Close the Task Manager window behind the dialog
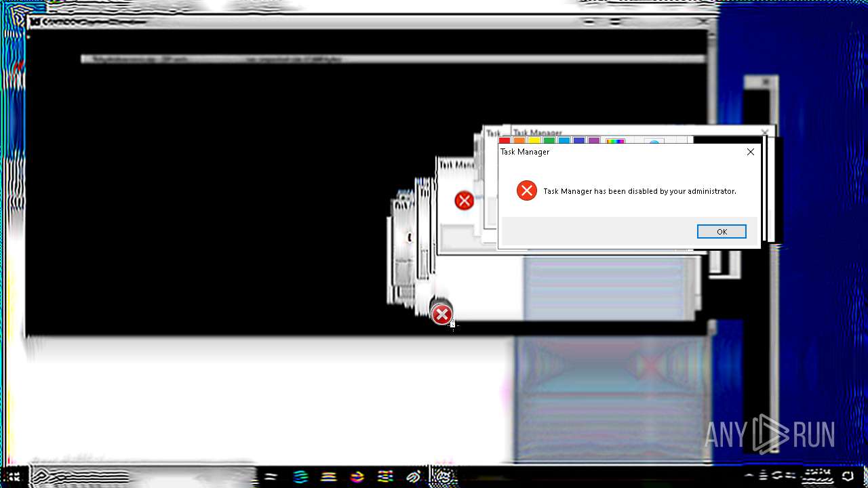This screenshot has height=488, width=868. pos(765,132)
